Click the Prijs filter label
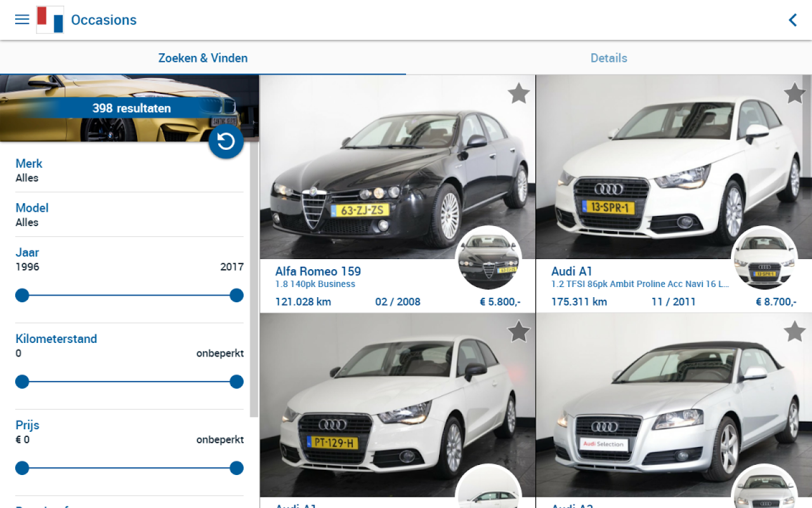Screen dimensions: 812x508 point(27,425)
